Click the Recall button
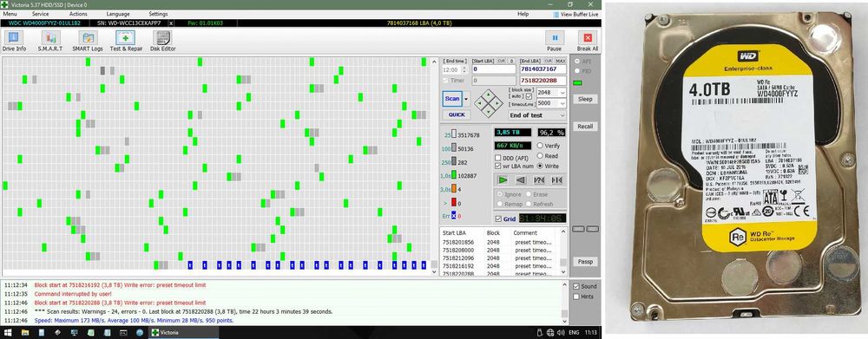The width and height of the screenshot is (868, 339). [585, 126]
